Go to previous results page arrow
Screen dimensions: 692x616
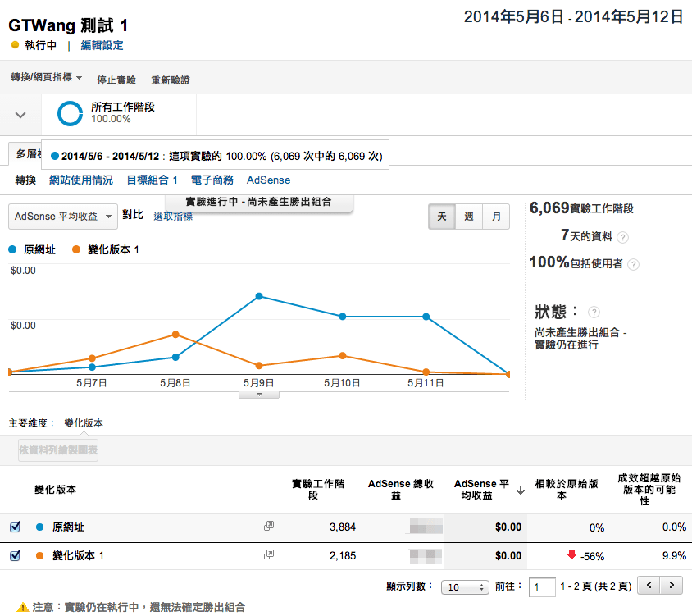point(649,586)
